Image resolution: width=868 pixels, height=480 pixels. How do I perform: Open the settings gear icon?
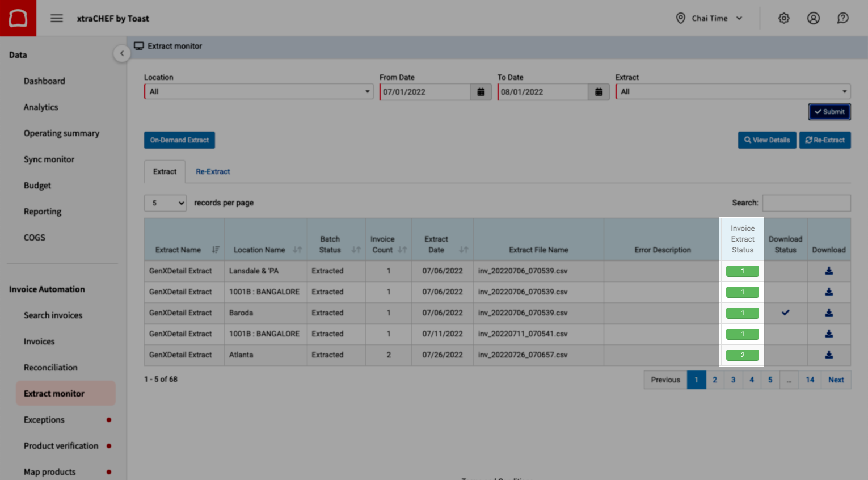pos(783,18)
